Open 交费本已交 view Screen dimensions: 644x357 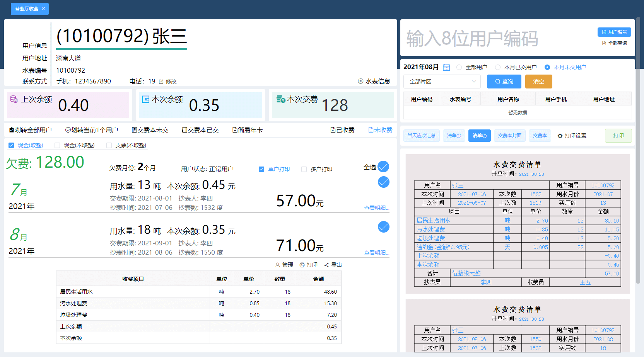pos(200,130)
